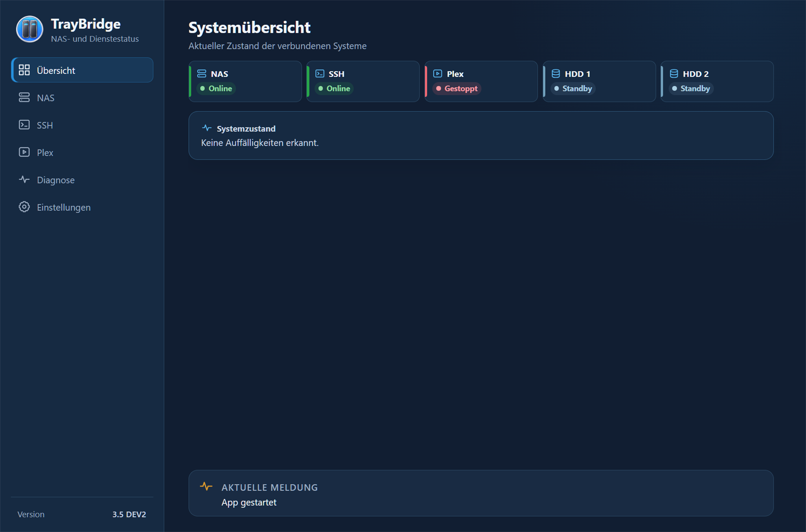Open the Übersicht menu entry
Image resolution: width=806 pixels, height=532 pixels.
82,70
